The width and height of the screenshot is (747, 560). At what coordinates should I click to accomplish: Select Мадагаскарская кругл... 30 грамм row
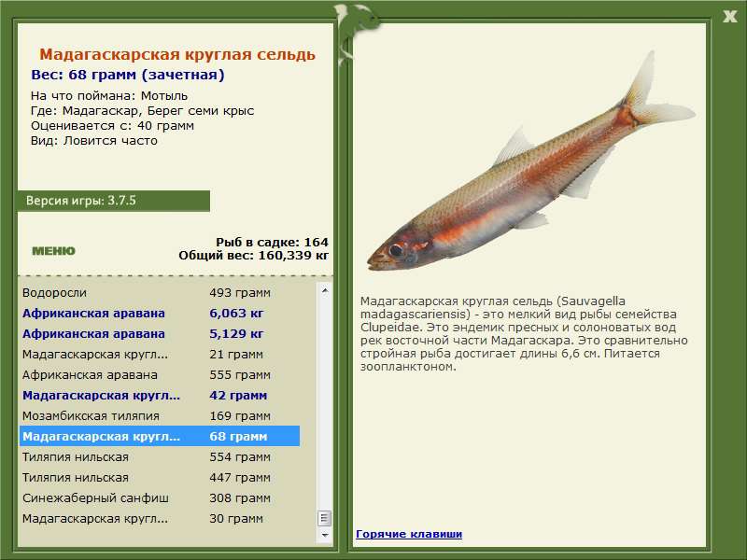pos(160,518)
